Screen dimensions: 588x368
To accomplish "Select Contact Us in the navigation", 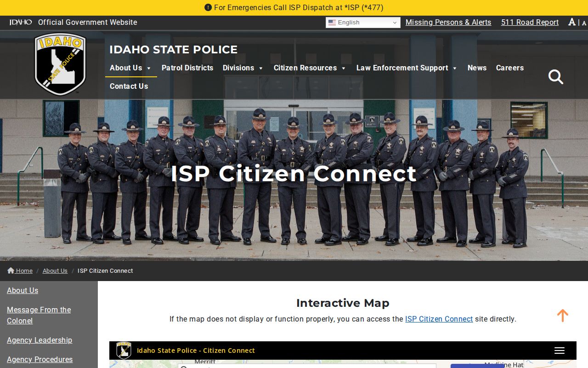I will coord(129,86).
